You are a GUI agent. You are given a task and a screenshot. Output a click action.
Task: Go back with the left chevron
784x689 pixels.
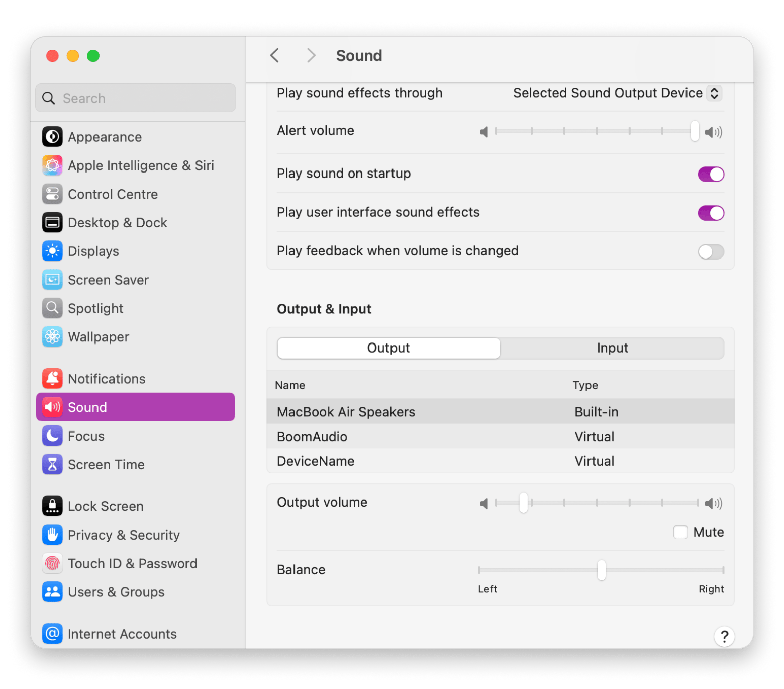coord(274,55)
